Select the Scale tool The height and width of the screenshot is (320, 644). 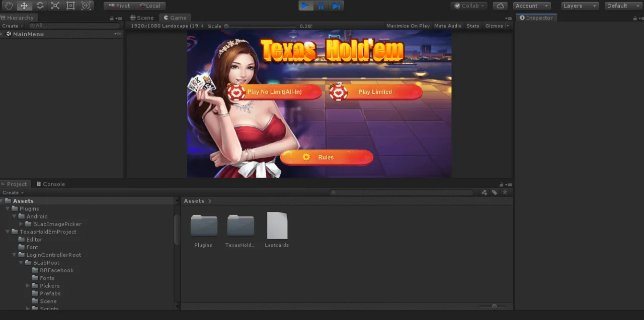tap(55, 6)
